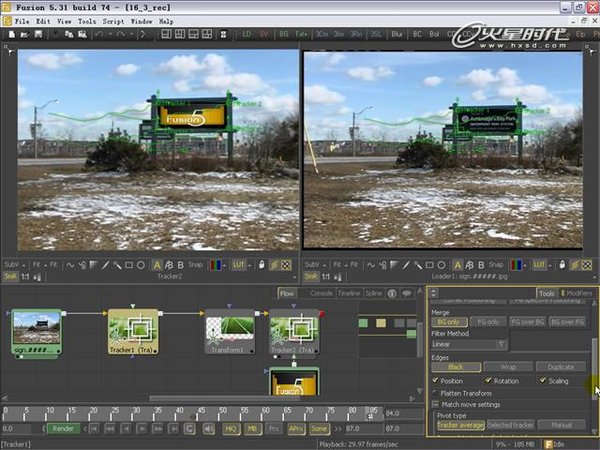Select the Tracker1 node in flow
Viewport: 600px width, 450px height.
coord(133,331)
